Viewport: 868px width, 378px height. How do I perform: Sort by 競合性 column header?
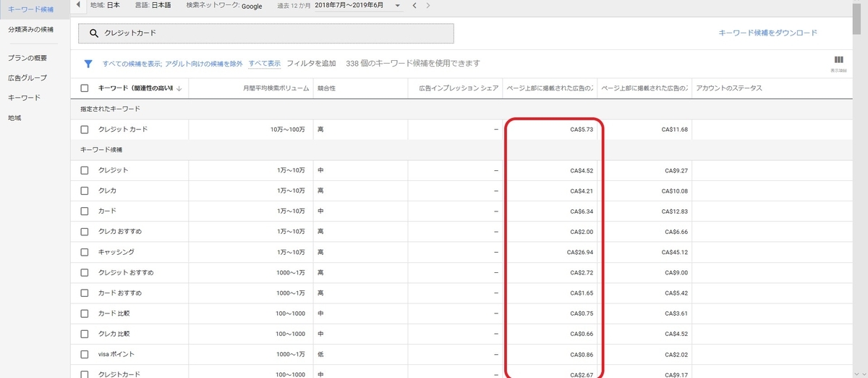click(x=326, y=88)
